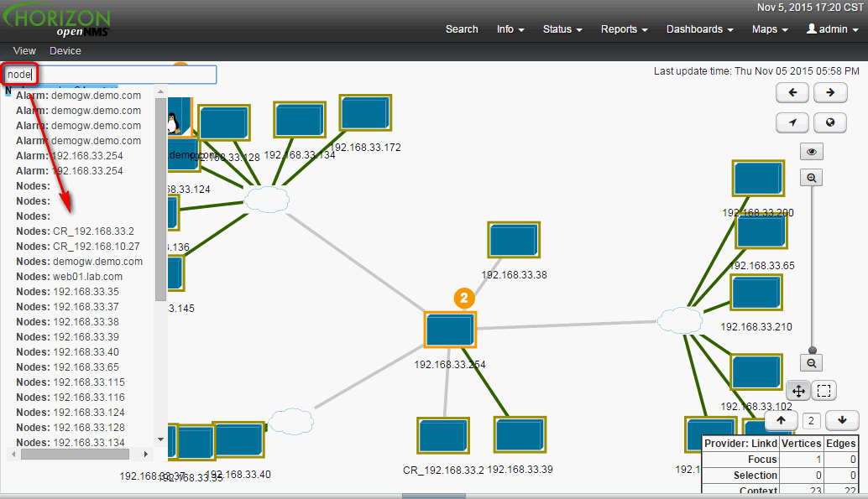Click the cloud icon on the right side
Image resolution: width=868 pixels, height=499 pixels.
[680, 320]
